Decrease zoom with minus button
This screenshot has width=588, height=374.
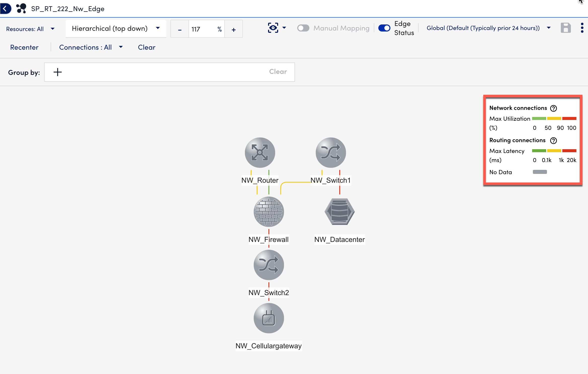[x=180, y=29]
